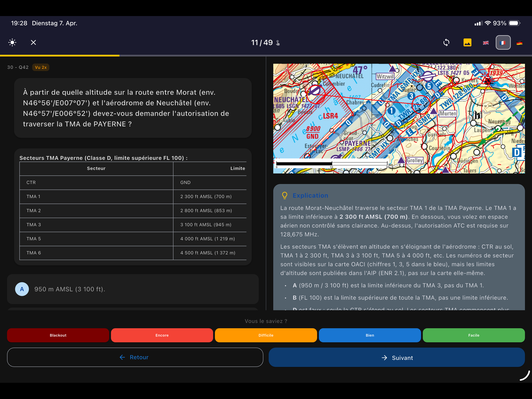Click the Secteurs TMA Payerne table title

pyautogui.click(x=103, y=158)
